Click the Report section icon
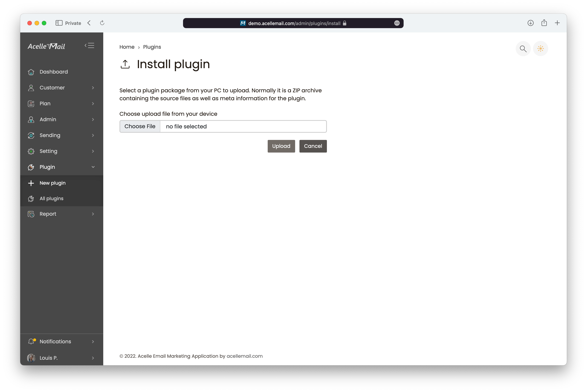587x392 pixels. tap(31, 213)
